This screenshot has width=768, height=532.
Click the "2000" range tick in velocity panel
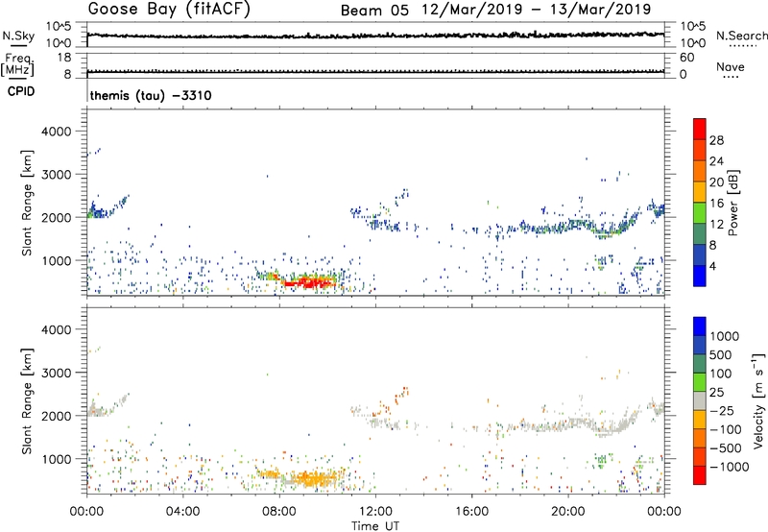57,416
